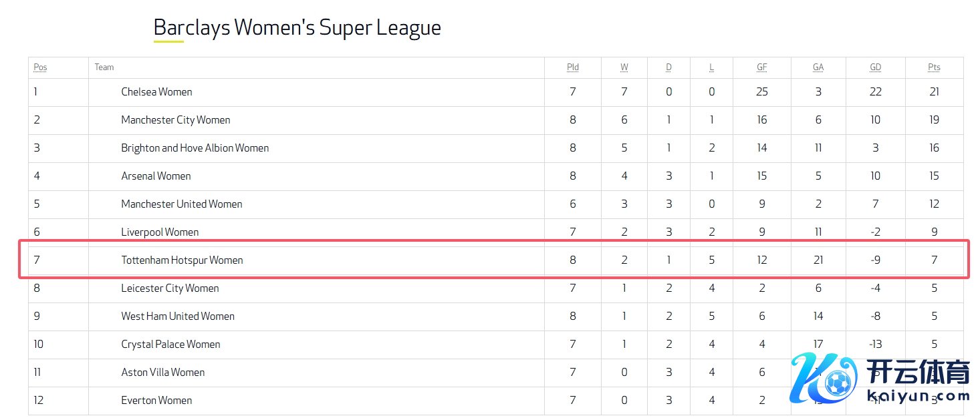Open Manchester City Women team page
Image resolution: width=980 pixels, height=418 pixels.
pyautogui.click(x=175, y=120)
